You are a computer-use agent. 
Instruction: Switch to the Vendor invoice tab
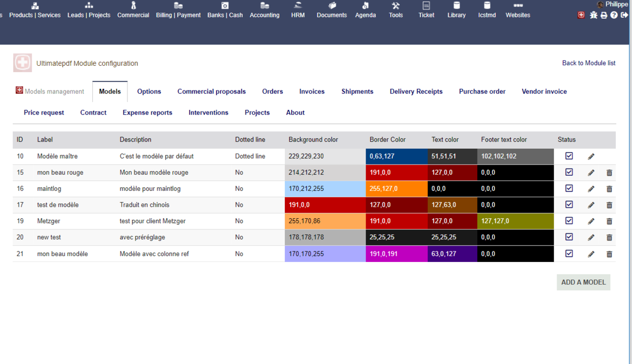545,92
